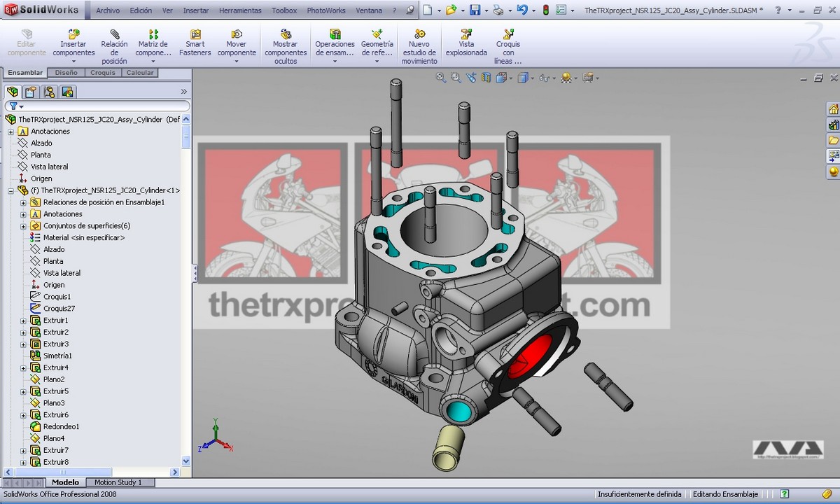The height and width of the screenshot is (504, 840).
Task: Open the Appearances sphere task pane icon
Action: (x=834, y=171)
